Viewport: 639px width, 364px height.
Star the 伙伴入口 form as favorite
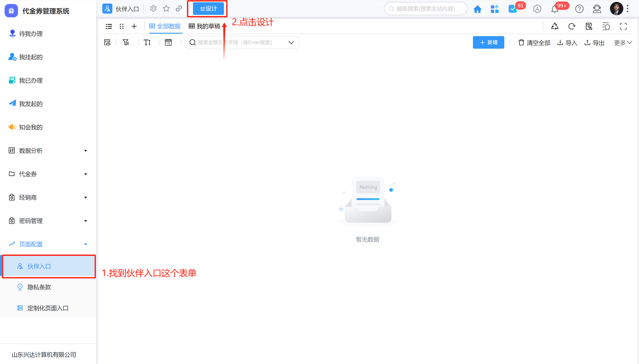(166, 8)
